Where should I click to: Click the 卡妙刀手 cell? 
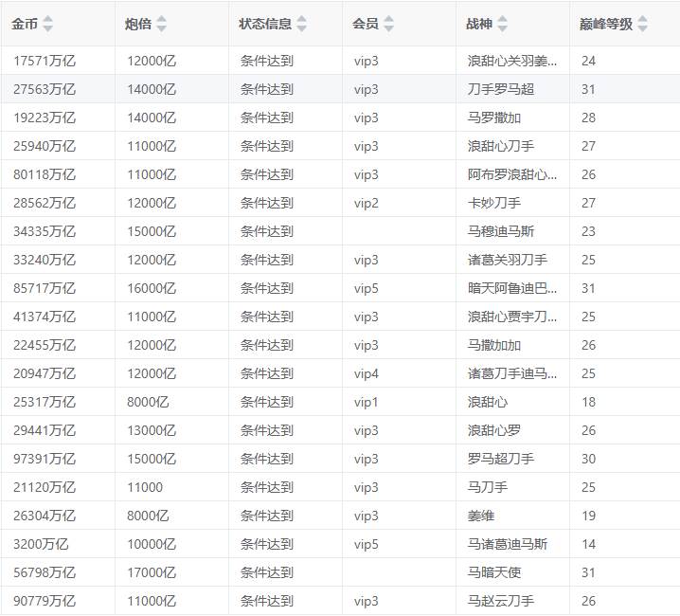(x=494, y=203)
